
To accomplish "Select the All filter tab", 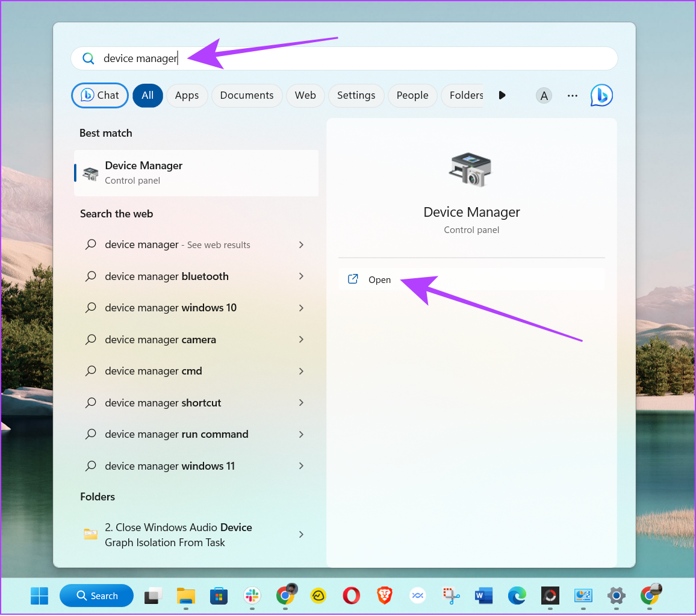I will (x=148, y=95).
